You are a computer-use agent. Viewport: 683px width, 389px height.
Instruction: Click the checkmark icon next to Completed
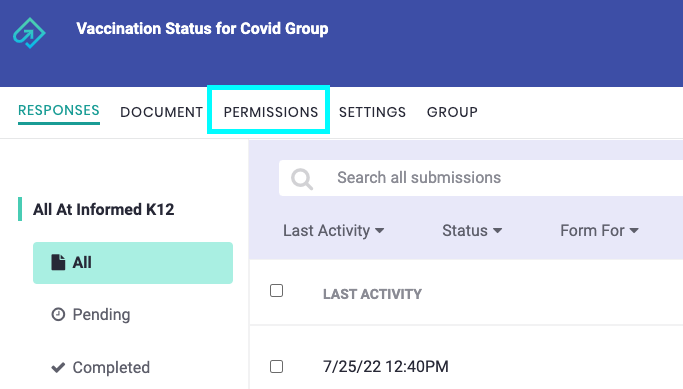click(58, 368)
